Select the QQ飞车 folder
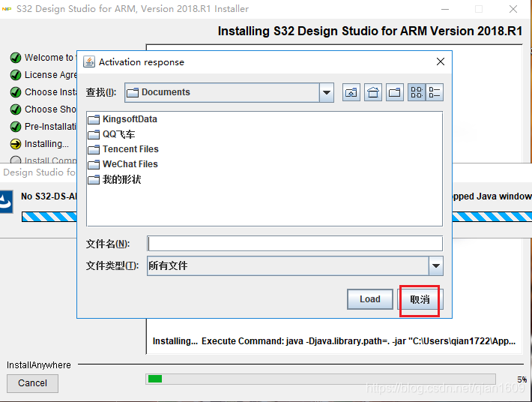The image size is (532, 402). 118,134
